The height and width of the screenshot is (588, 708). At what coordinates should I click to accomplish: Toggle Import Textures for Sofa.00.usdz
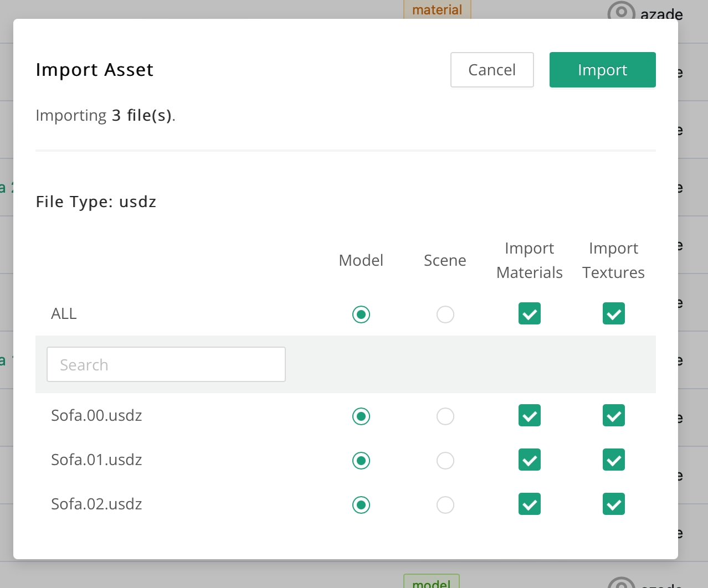point(614,416)
